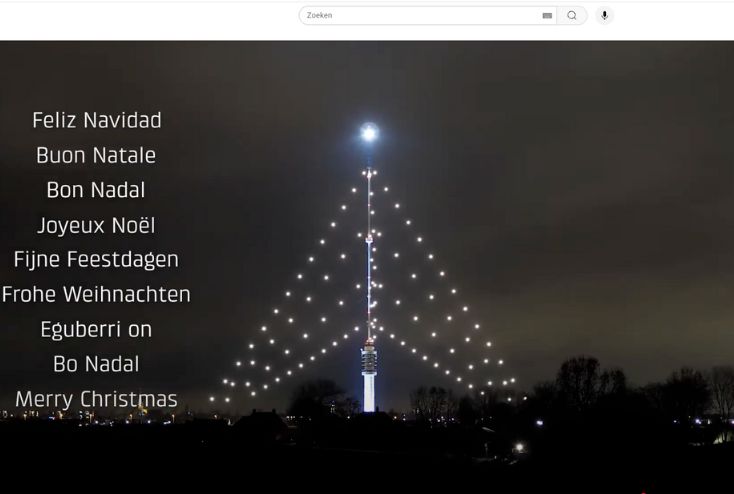The image size is (734, 494).
Task: Open the on-screen keyboard icon in search box
Action: pyautogui.click(x=547, y=15)
